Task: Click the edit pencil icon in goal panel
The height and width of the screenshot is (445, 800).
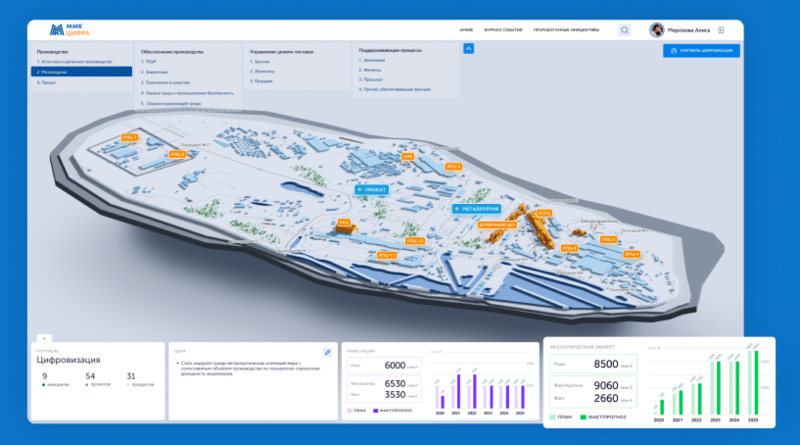Action: (327, 352)
